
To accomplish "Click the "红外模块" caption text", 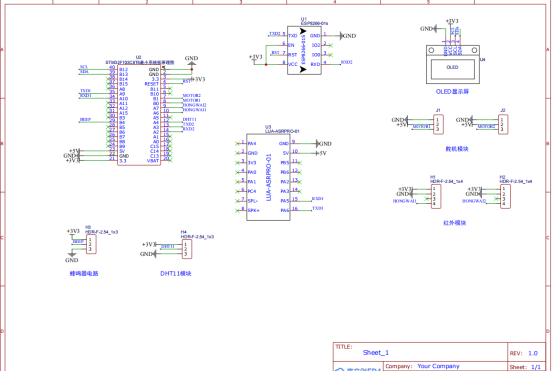I will 455,223.
